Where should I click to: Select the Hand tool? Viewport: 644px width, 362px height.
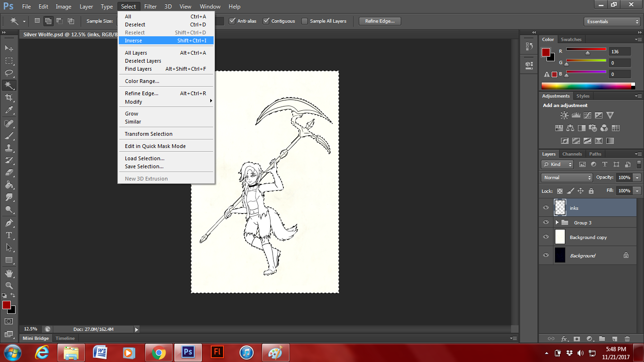(x=9, y=273)
